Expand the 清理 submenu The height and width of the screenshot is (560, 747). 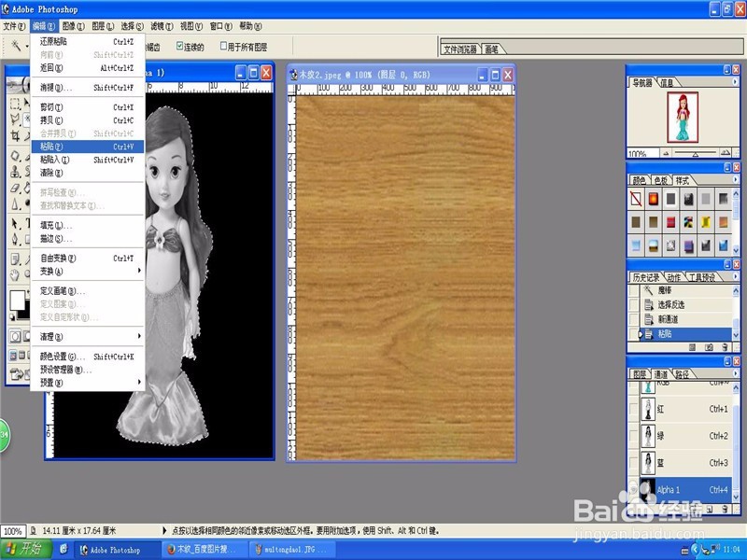[88, 337]
